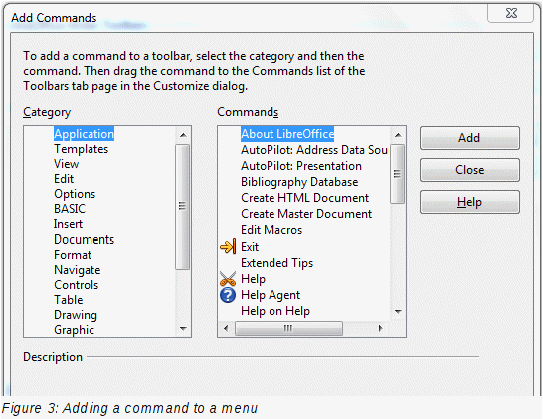Click the Commands list scroll-up arrow
Image resolution: width=543 pixels, height=419 pixels.
pos(398,135)
